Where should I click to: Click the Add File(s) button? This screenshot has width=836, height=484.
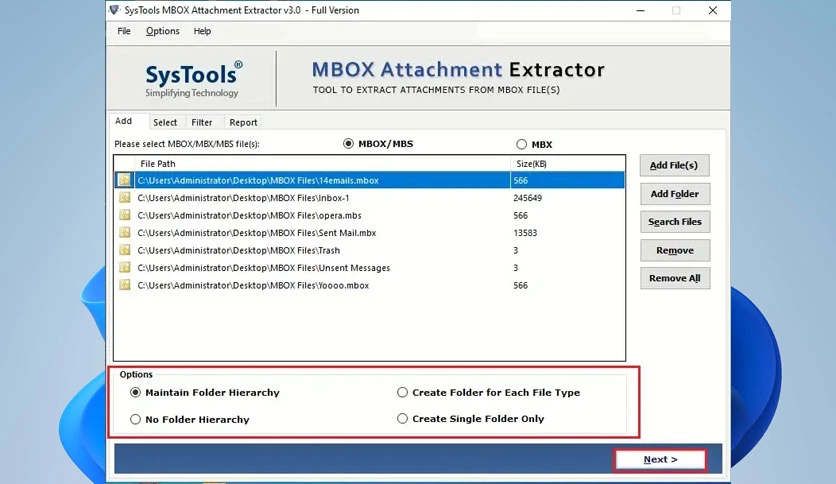coord(674,165)
